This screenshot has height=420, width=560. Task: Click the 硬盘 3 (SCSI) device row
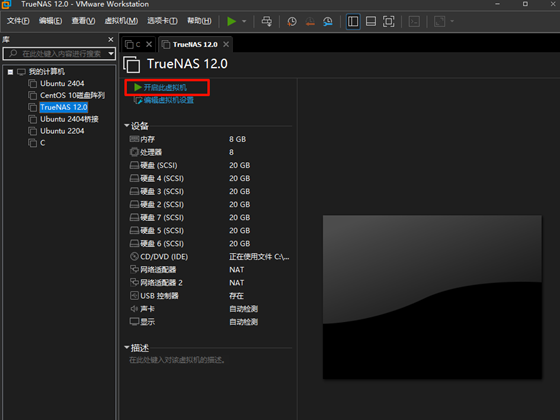point(210,191)
